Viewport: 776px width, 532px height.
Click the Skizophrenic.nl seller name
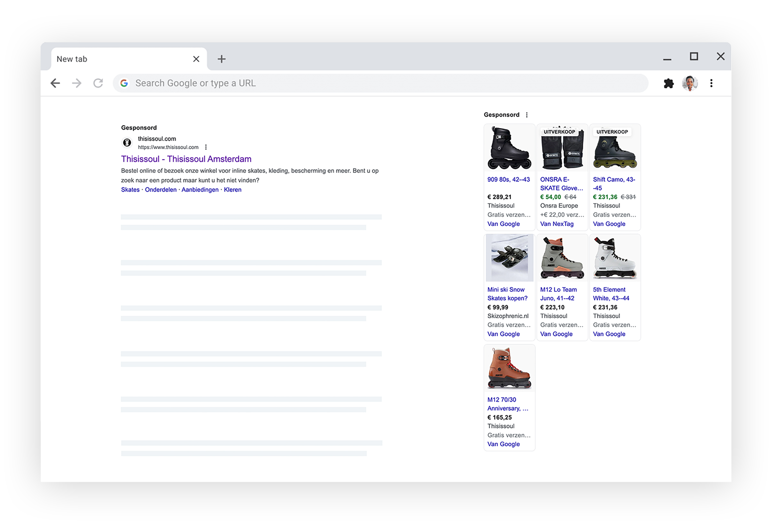click(508, 316)
